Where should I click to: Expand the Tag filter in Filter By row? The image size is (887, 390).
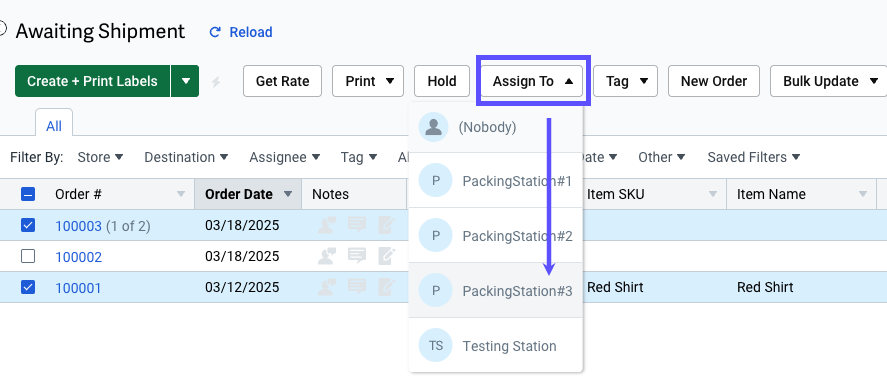coord(359,157)
